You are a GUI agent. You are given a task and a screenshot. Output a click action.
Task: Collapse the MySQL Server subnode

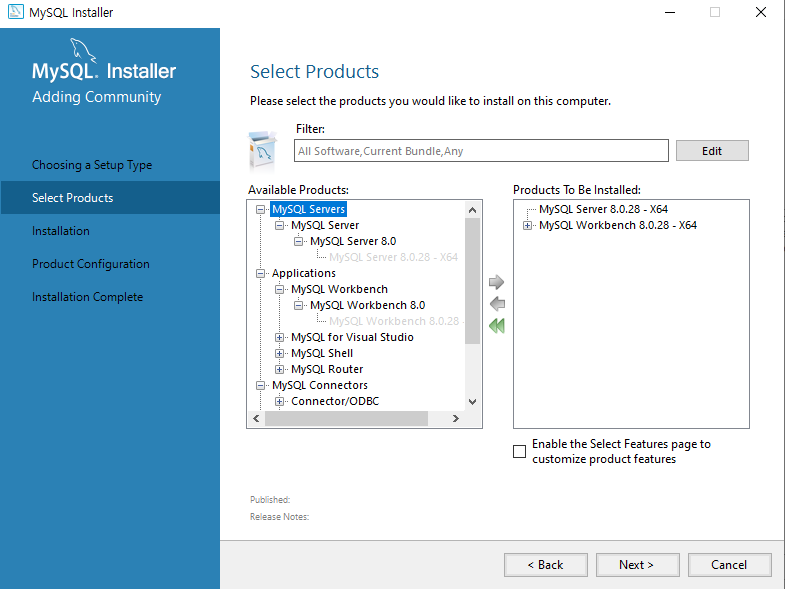point(279,225)
